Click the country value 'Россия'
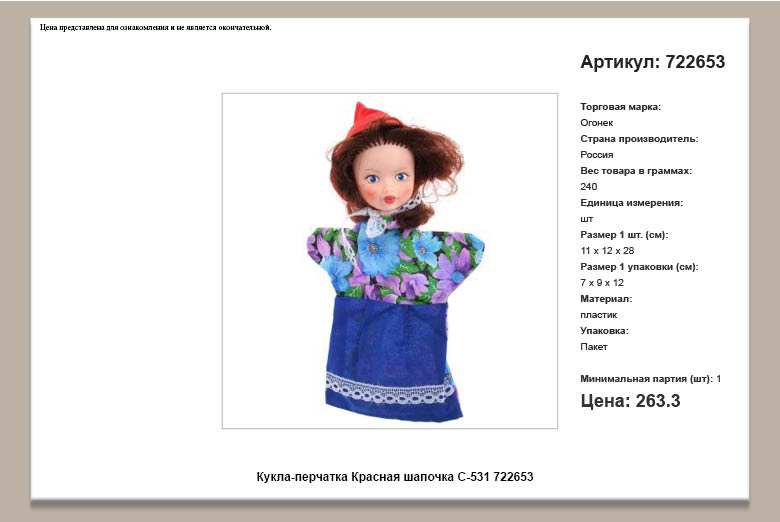780x522 pixels. click(x=596, y=155)
